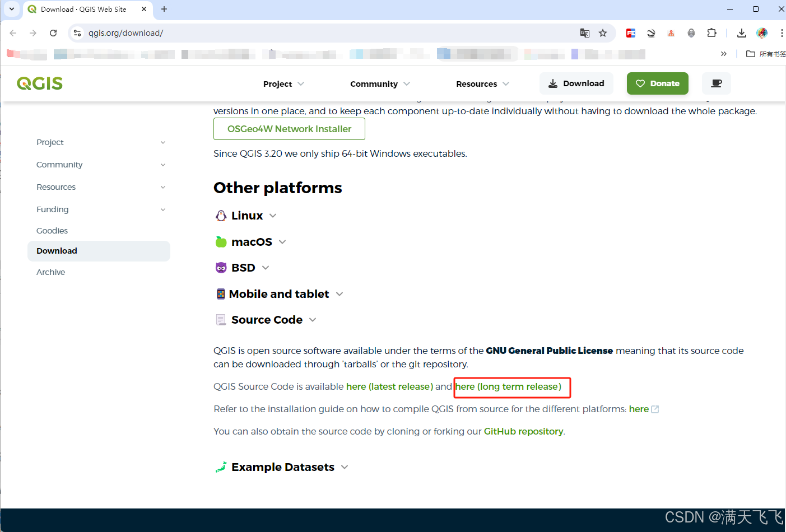The width and height of the screenshot is (786, 532).
Task: Click the translate page icon
Action: 585,33
